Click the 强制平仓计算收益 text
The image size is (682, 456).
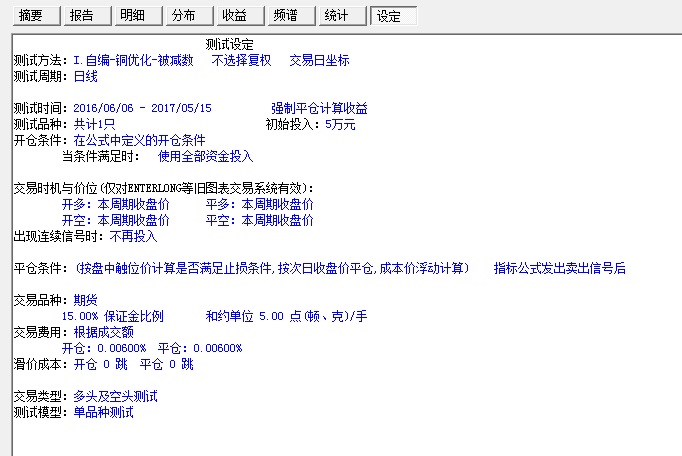(319, 108)
